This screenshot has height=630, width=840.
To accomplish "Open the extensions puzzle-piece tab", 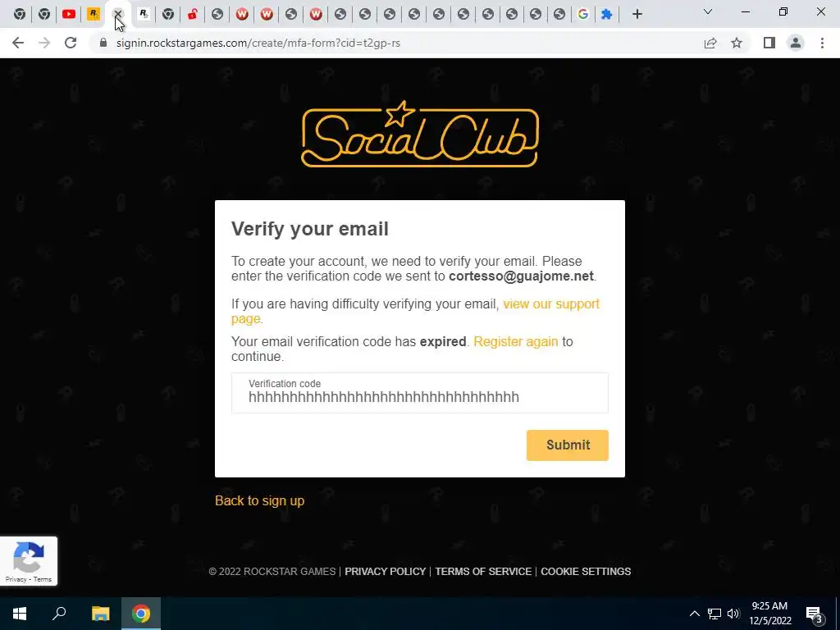I will 606,15.
